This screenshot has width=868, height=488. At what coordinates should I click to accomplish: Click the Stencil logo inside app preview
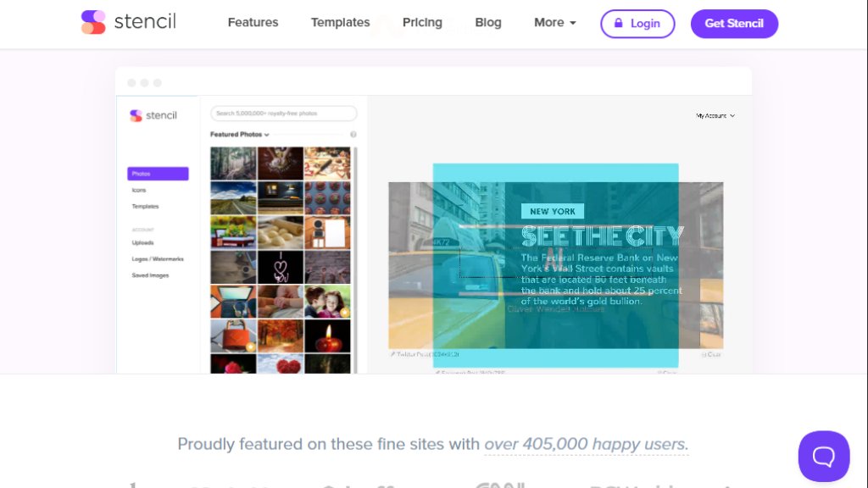[x=153, y=115]
